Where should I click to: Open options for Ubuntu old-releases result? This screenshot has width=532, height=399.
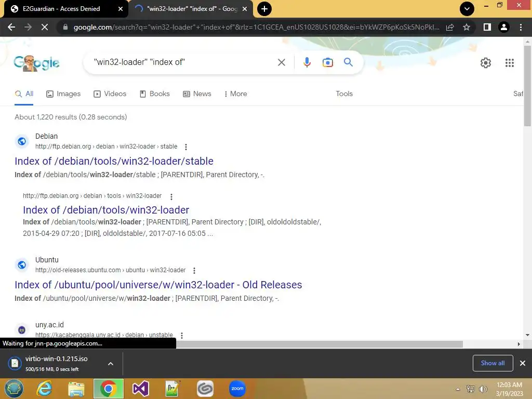(x=194, y=270)
